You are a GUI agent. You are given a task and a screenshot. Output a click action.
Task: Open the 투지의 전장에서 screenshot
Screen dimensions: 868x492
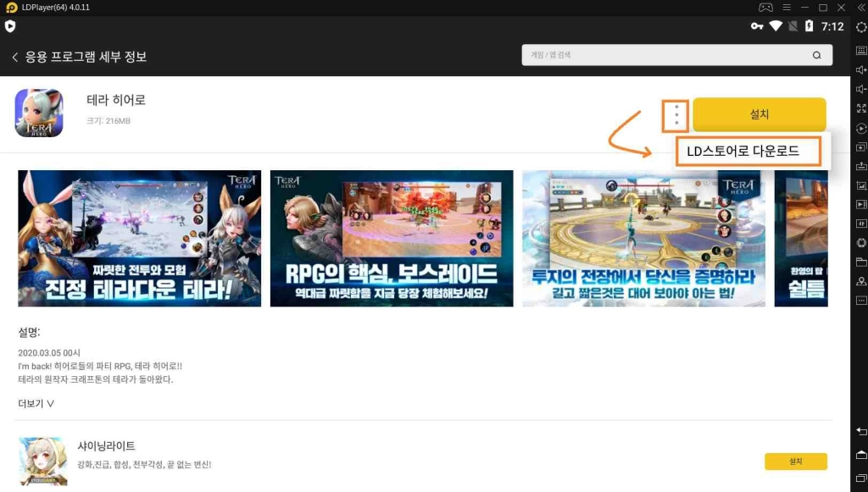tap(644, 238)
